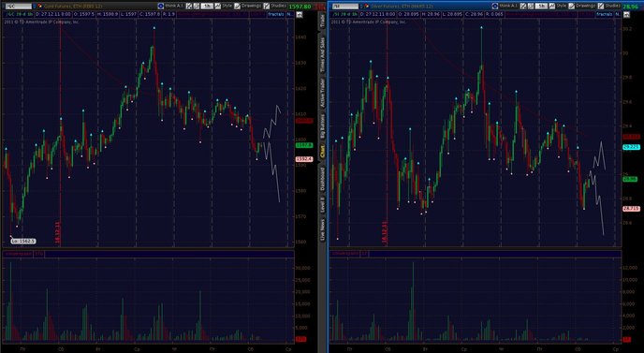The width and height of the screenshot is (644, 353).
Task: Click the silver chart symbol input field
Action: click(345, 7)
